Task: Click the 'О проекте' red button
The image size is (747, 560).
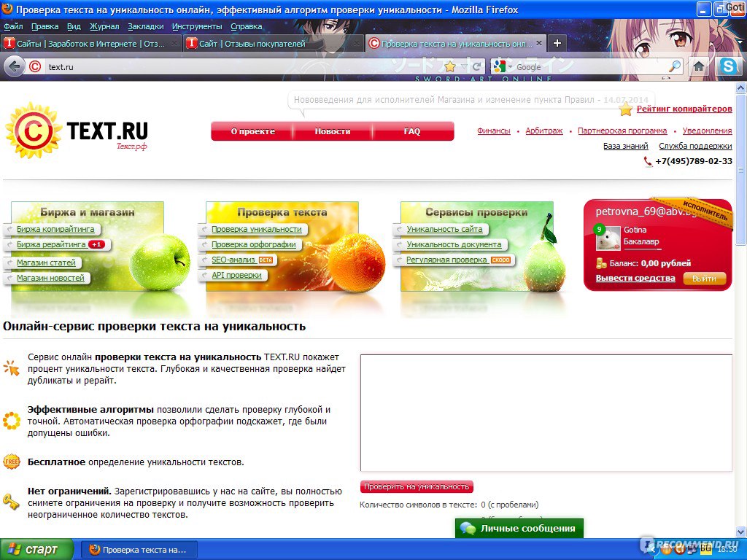Action: pos(252,131)
